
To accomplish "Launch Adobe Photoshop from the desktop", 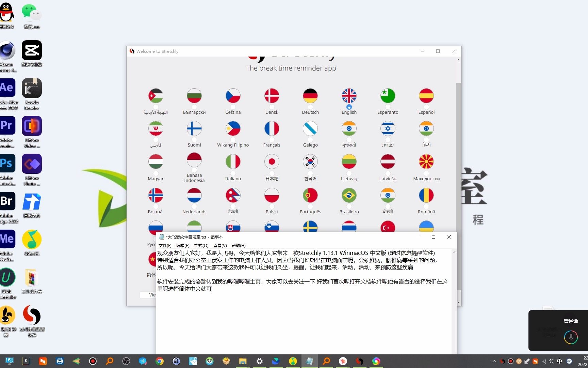I will coord(8,164).
